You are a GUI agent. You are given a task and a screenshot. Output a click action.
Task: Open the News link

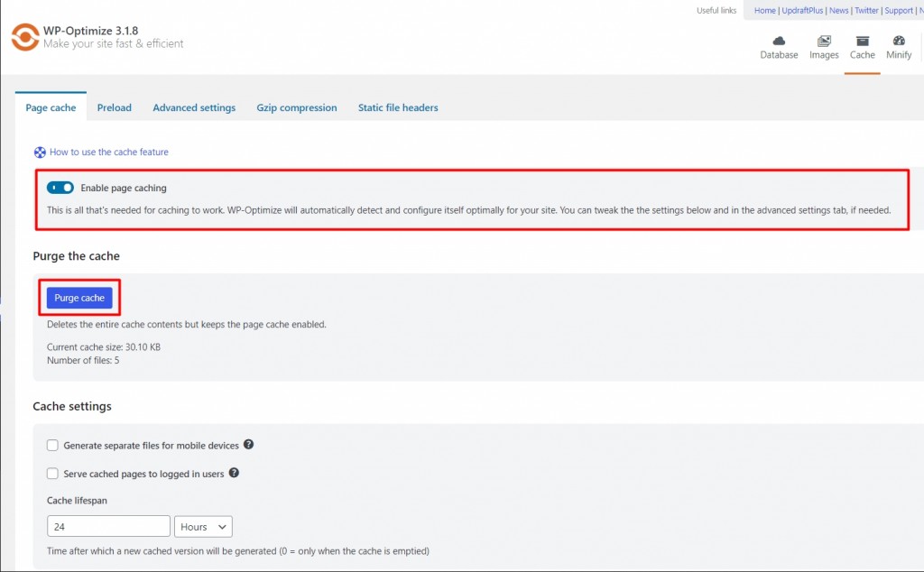point(838,11)
